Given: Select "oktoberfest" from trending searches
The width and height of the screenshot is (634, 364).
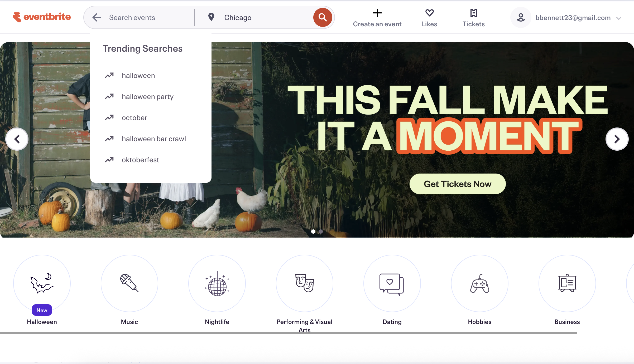Looking at the screenshot, I should 140,160.
